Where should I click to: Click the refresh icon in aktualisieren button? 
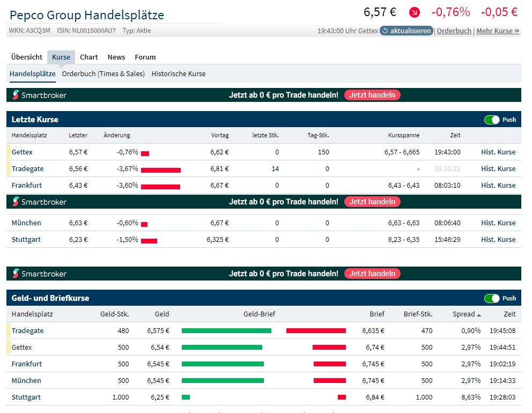[385, 31]
